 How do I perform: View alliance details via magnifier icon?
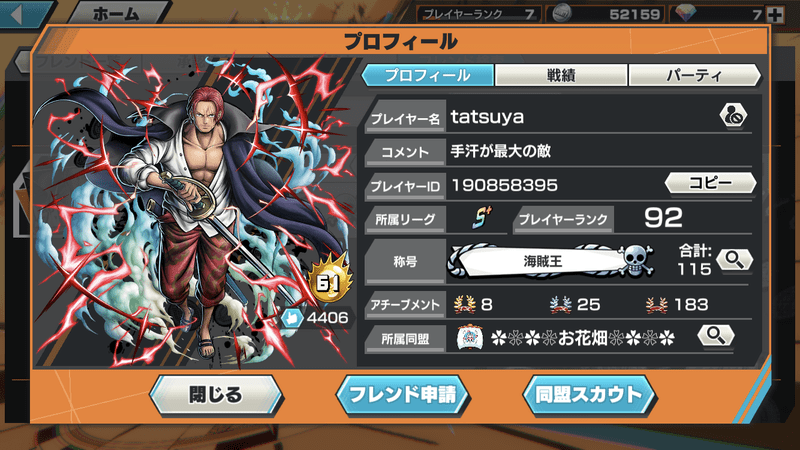point(716,336)
